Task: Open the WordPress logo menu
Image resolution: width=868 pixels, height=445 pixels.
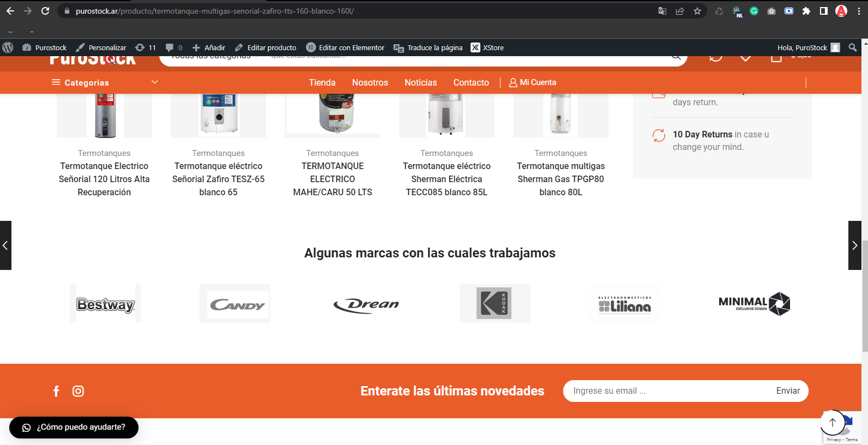Action: pos(8,47)
